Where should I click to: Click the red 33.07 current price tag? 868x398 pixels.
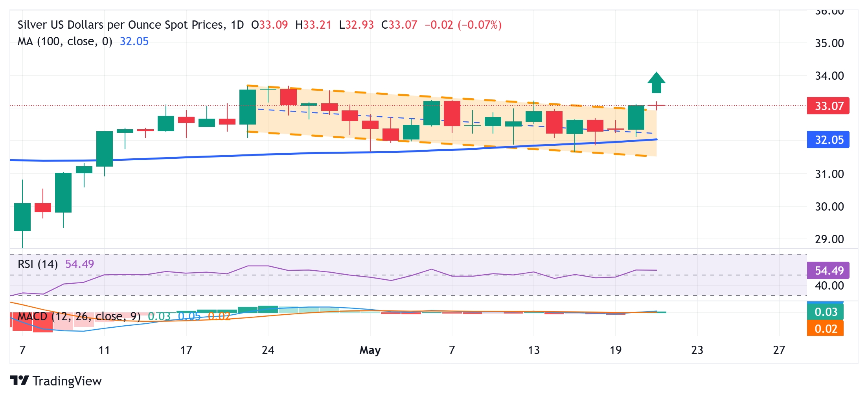tap(828, 106)
